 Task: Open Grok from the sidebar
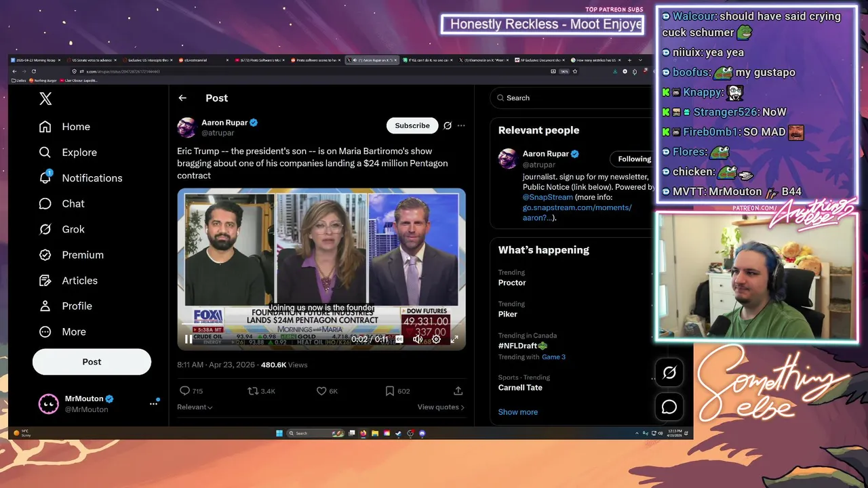[62, 229]
